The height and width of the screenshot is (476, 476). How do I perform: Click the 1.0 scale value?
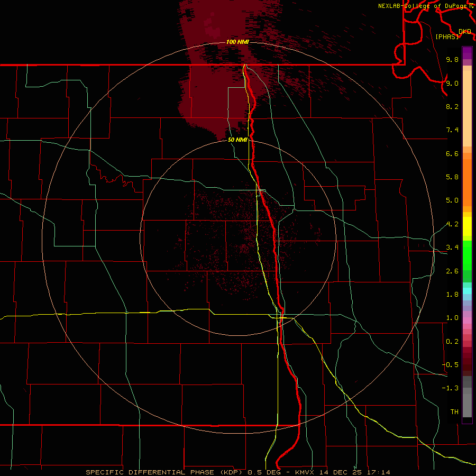coord(452,318)
